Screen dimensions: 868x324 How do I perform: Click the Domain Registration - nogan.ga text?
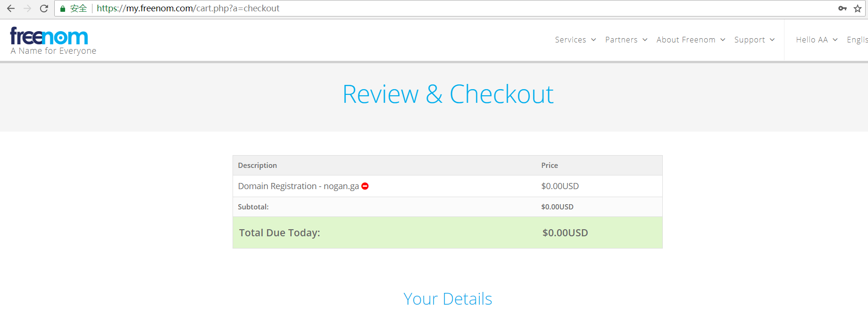point(298,186)
